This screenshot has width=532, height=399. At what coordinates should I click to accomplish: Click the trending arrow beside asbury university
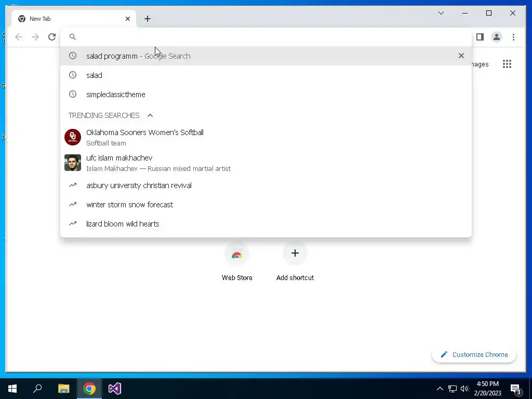tap(73, 185)
